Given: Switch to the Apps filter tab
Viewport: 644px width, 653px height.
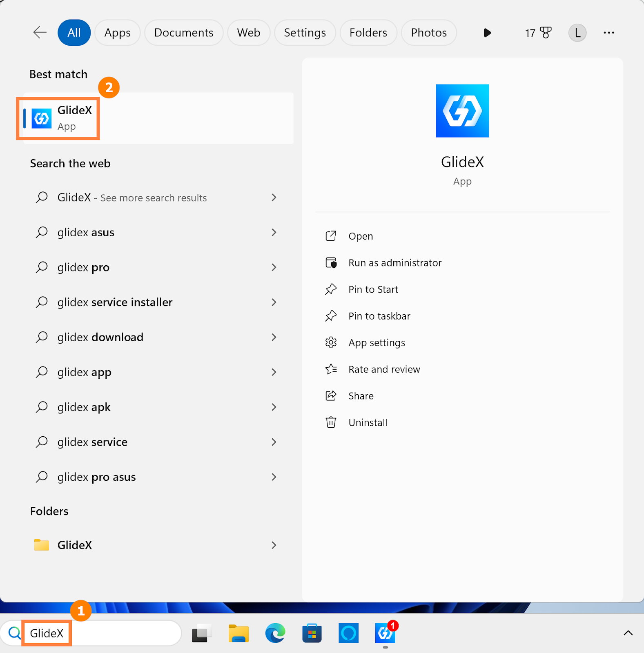Looking at the screenshot, I should (x=118, y=33).
